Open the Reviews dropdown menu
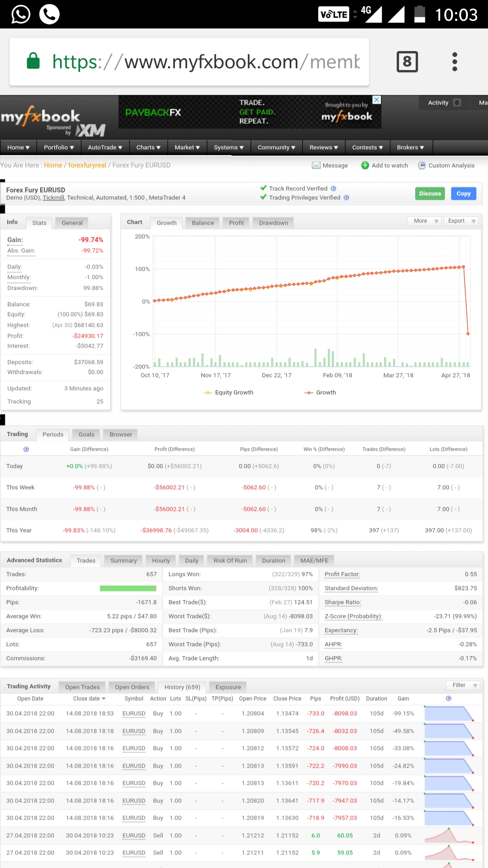488x868 pixels. (x=324, y=147)
